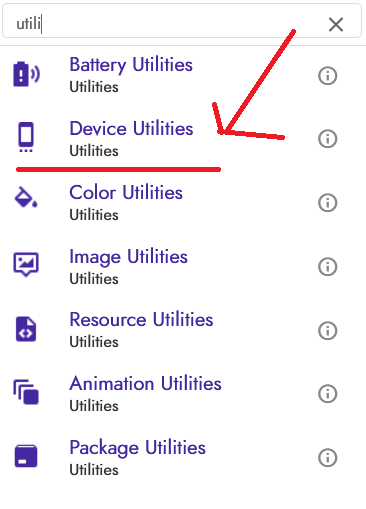Click the Battery Utilities battery icon
The height and width of the screenshot is (509, 366).
(26, 74)
